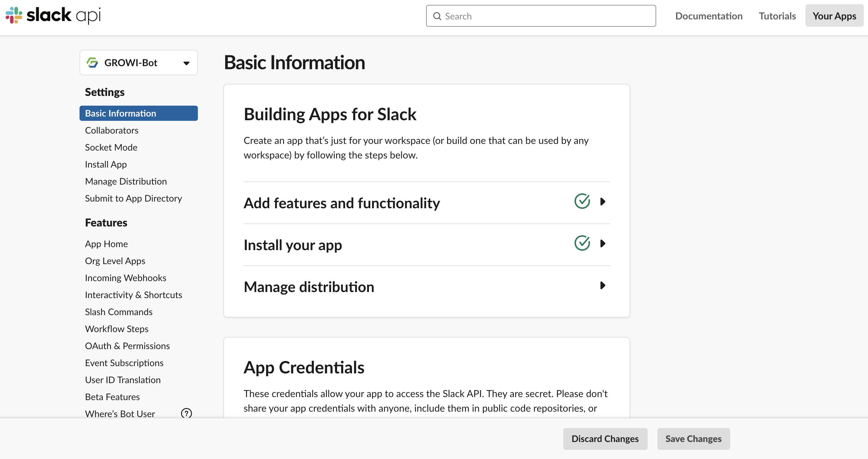Click the App Credentials heading
This screenshot has width=868, height=459.
click(x=303, y=367)
